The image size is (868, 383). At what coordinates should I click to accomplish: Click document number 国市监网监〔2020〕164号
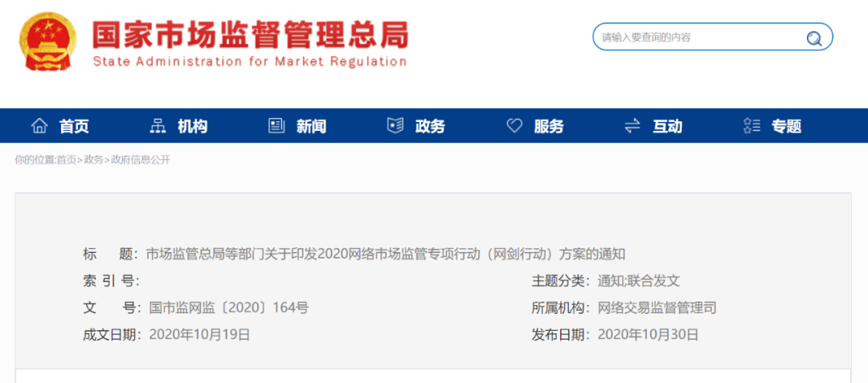pyautogui.click(x=229, y=308)
